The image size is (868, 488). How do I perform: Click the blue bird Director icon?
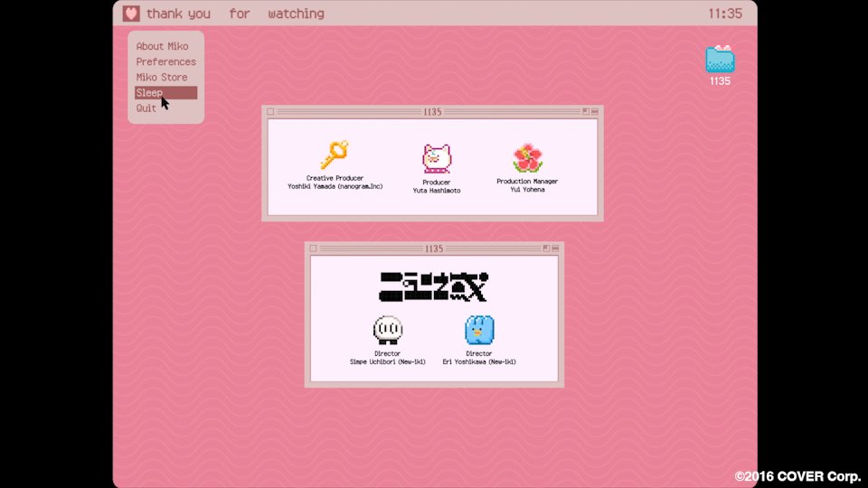pos(479,331)
